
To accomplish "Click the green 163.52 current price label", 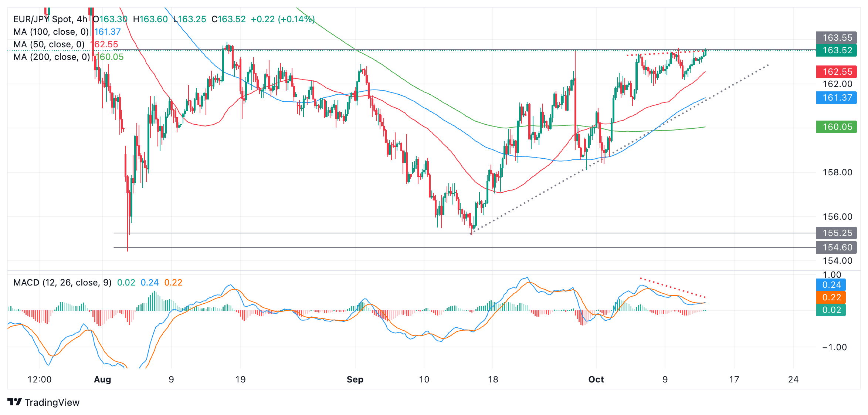I will (x=836, y=50).
